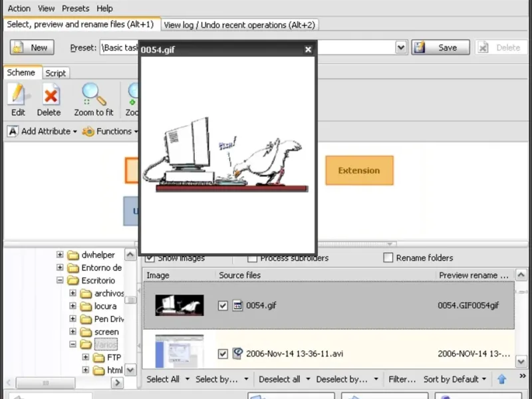The height and width of the screenshot is (399, 532).
Task: Show more toolbar items chevron
Action: [x=523, y=376]
